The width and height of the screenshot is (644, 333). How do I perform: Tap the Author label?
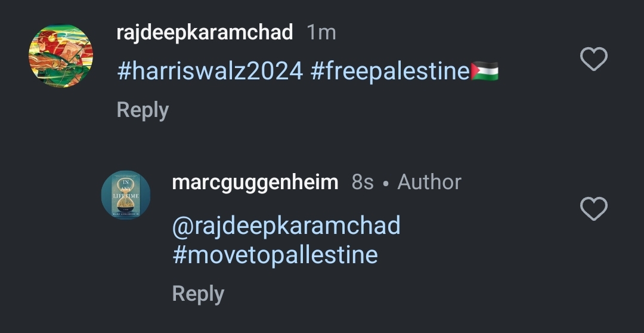point(429,182)
